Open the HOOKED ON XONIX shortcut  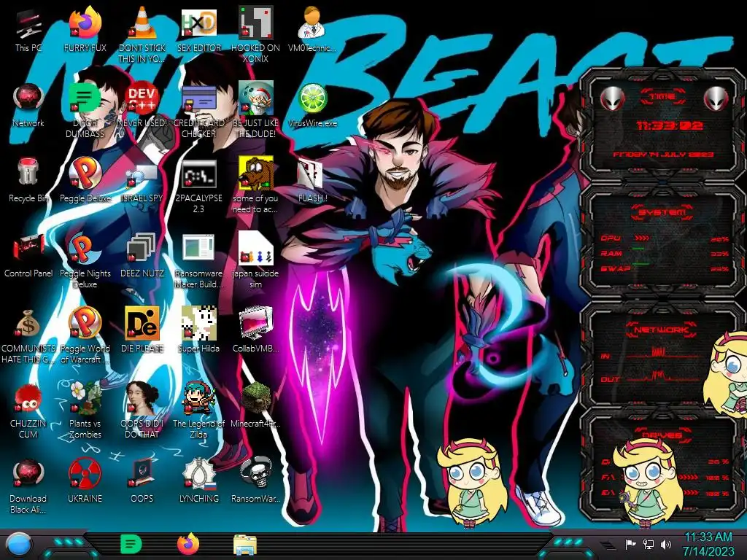255,34
